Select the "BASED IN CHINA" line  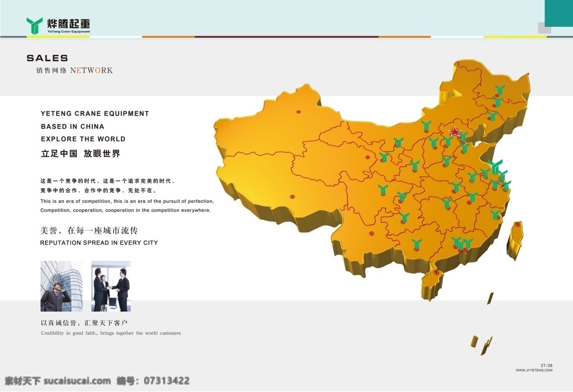(x=73, y=127)
